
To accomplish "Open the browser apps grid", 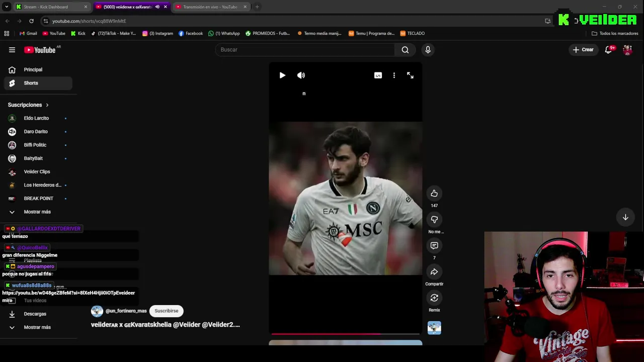I will 7,34.
